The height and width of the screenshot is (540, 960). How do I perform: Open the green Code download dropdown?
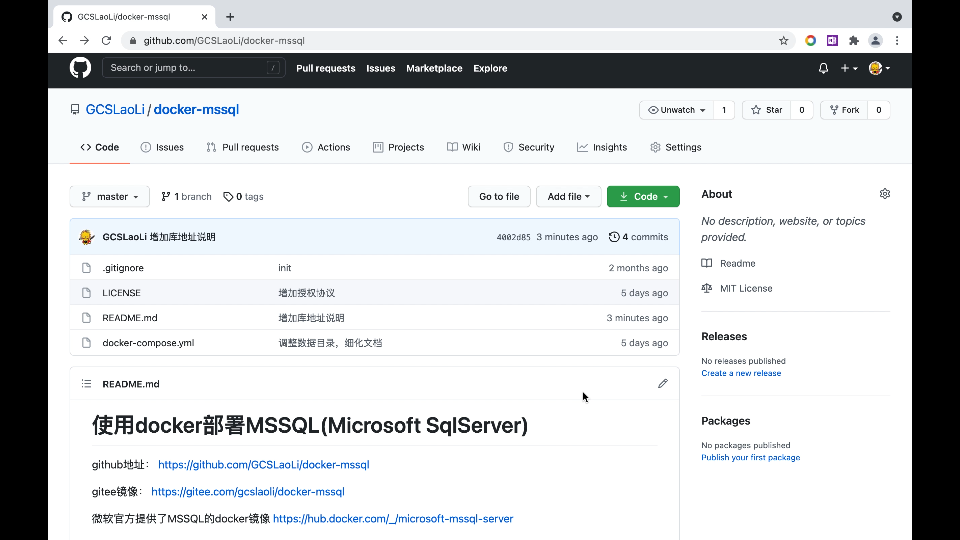click(643, 197)
